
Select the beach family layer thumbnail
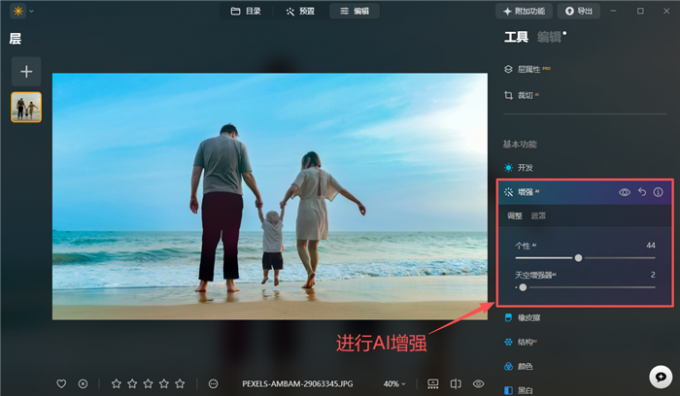[26, 107]
